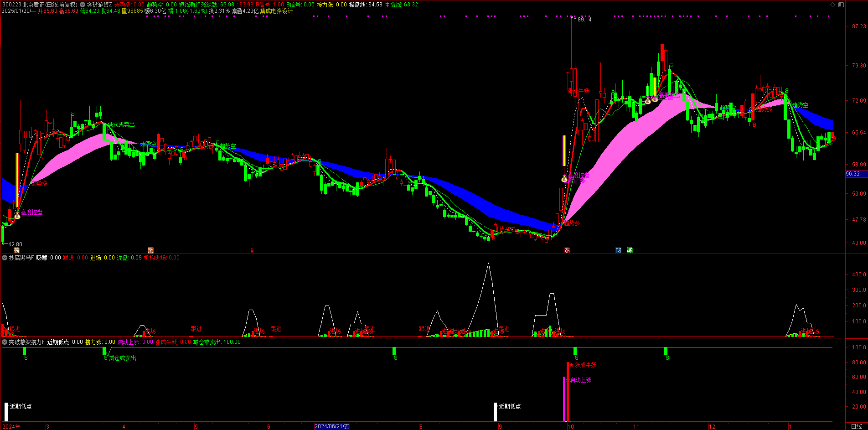The image size is (868, 430).
Task: Expand the 抄底黑马F indicator dropdown arrow
Action: tap(5, 258)
